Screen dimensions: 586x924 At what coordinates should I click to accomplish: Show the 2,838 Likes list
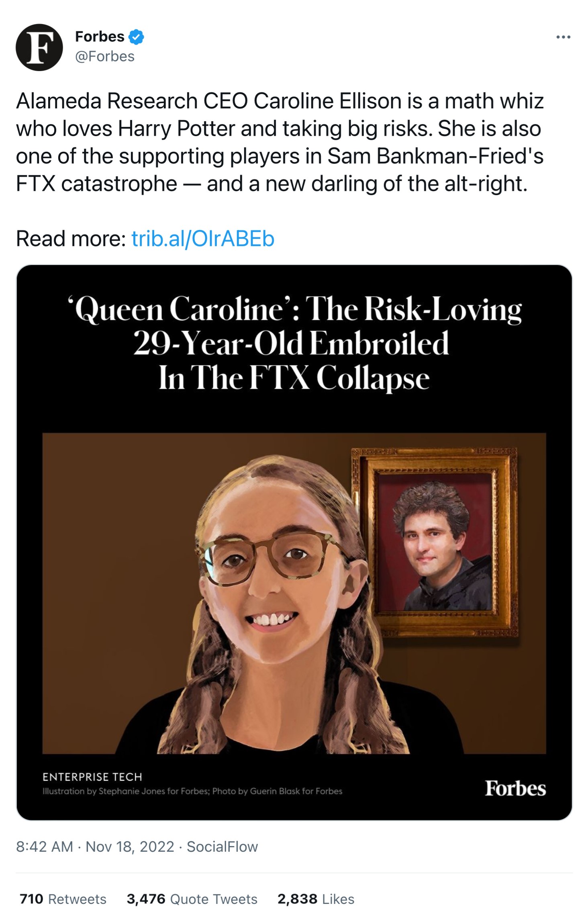[316, 899]
